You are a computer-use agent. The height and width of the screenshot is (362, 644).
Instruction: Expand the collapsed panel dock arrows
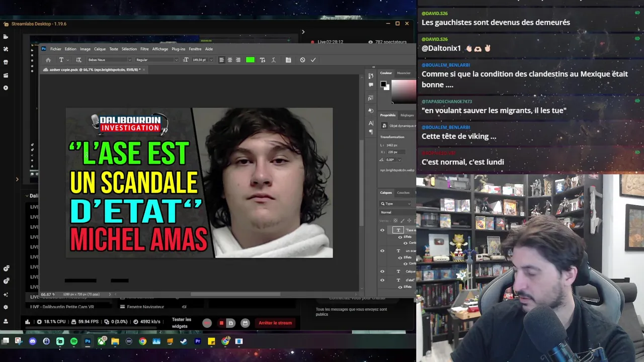373,67
